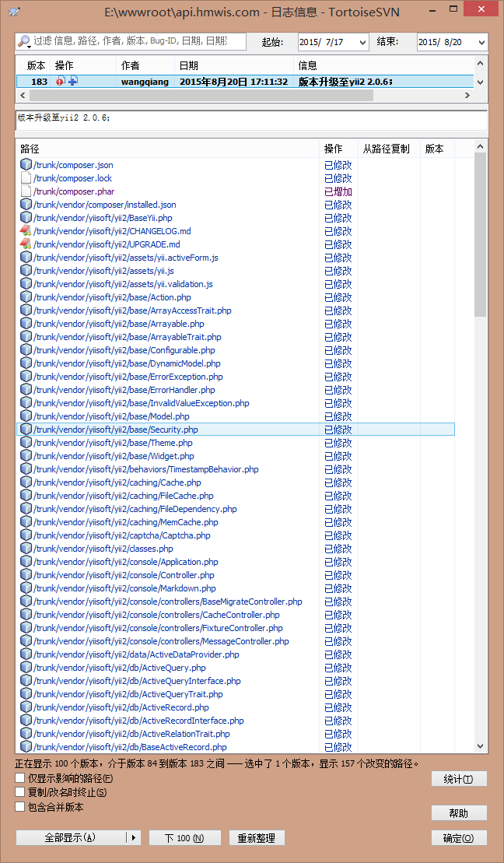Click the 信息 column header
Screen dimensions: 504x863
pos(383,65)
